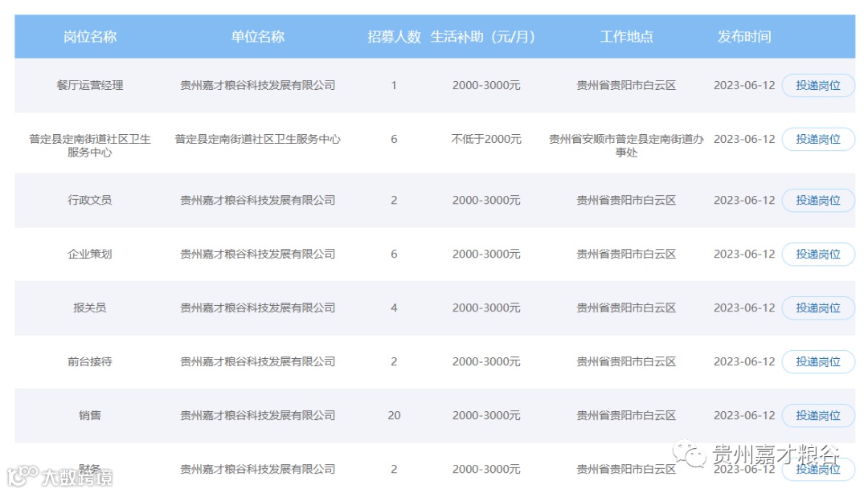Viewport: 868px width, 493px height.
Task: Click the 岗位名称 column header
Action: (90, 37)
